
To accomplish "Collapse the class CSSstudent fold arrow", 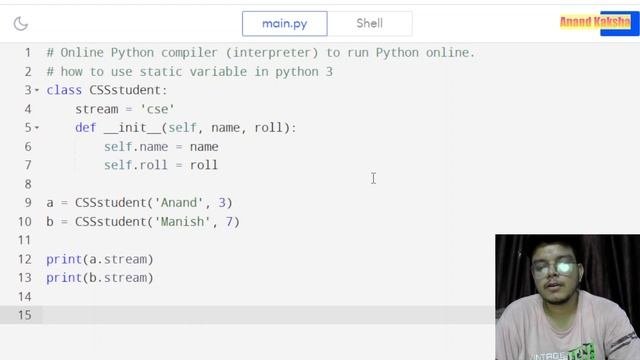I will click(37, 90).
